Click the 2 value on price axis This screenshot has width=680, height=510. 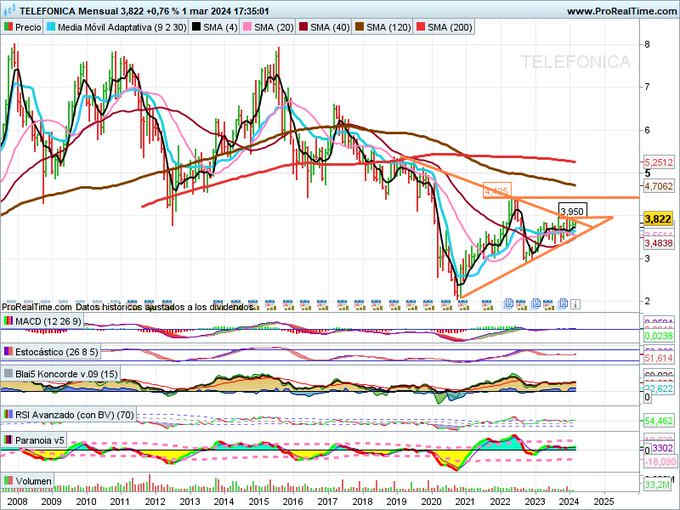pyautogui.click(x=647, y=301)
